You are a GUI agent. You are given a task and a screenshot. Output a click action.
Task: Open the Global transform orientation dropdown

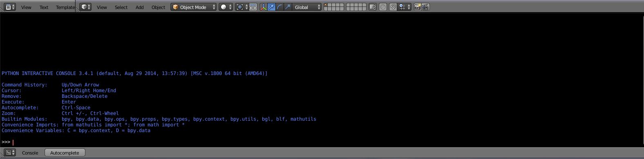click(306, 7)
